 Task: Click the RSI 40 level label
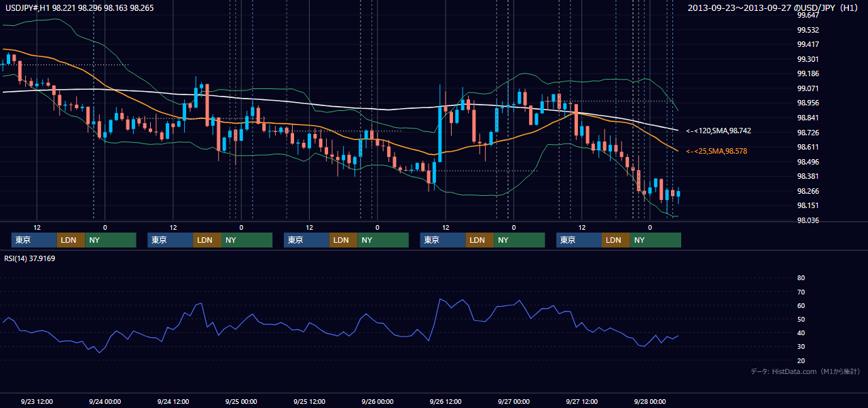coord(801,333)
